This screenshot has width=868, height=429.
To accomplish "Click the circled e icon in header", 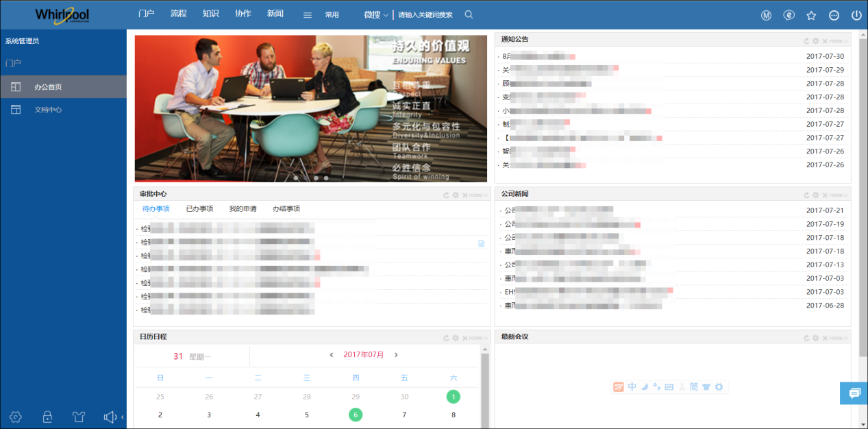I will point(789,15).
